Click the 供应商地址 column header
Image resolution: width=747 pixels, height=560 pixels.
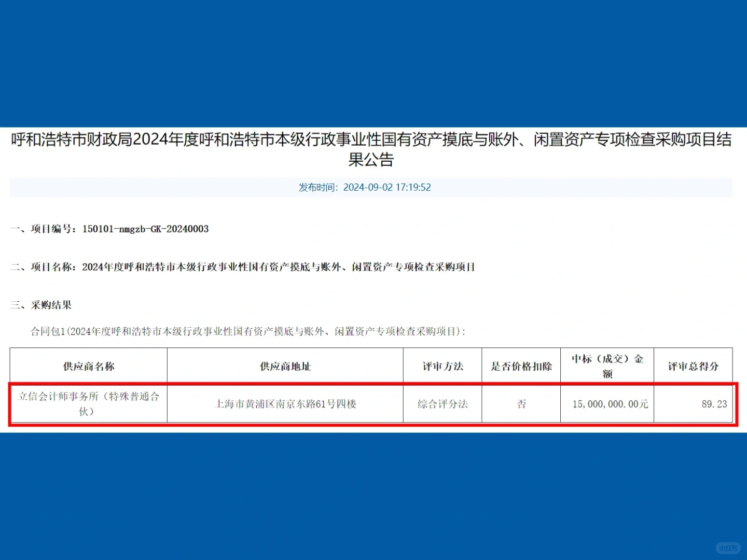(x=285, y=366)
